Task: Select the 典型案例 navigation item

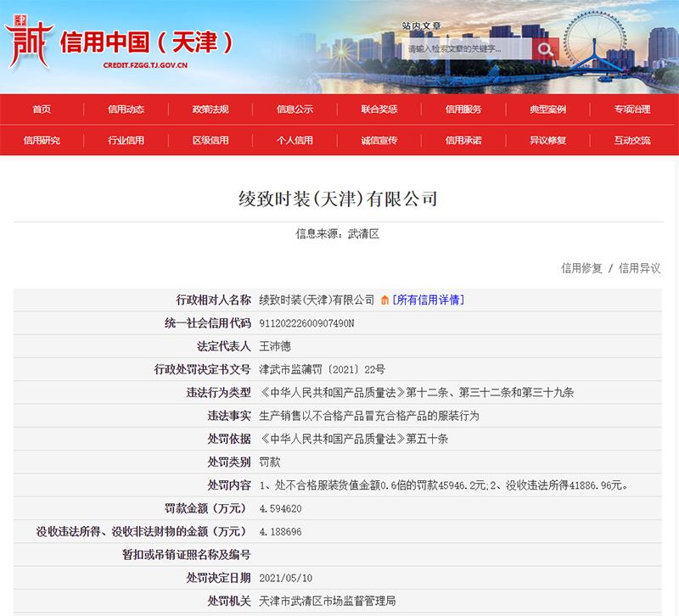Action: point(547,109)
